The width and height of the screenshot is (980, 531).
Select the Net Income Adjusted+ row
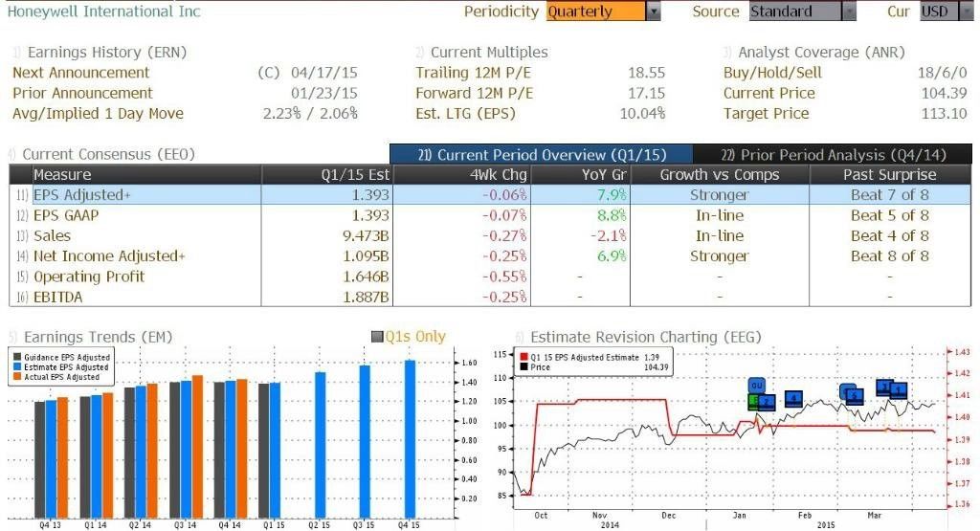coord(490,256)
